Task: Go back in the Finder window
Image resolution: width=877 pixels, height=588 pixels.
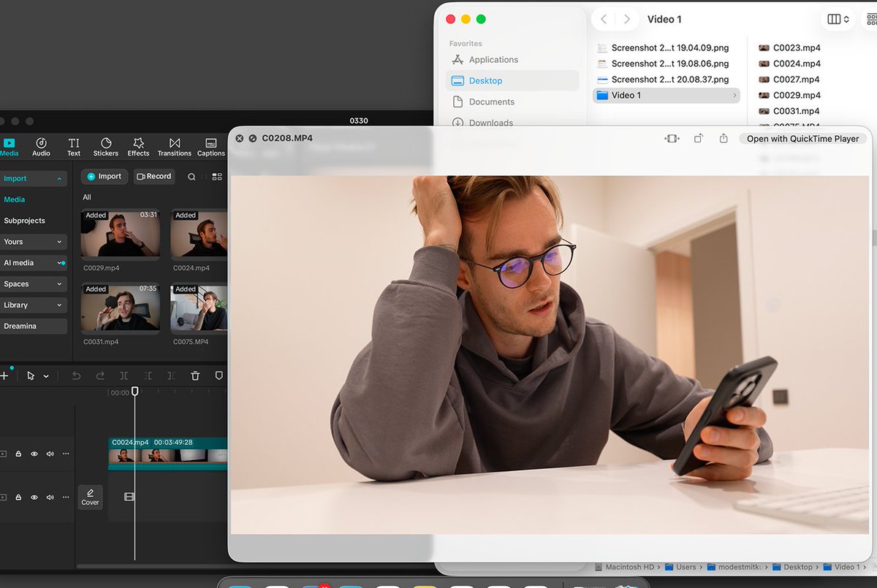Action: [604, 20]
